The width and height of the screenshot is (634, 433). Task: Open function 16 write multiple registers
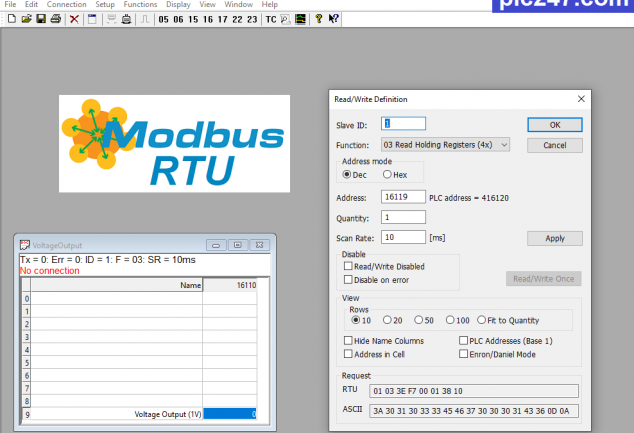[x=208, y=19]
